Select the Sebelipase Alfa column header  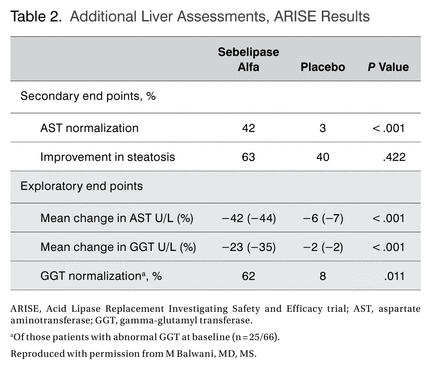(x=248, y=59)
